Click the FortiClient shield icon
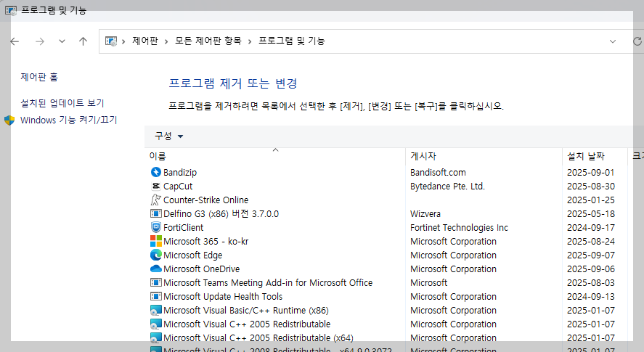644x352 pixels. (x=155, y=227)
